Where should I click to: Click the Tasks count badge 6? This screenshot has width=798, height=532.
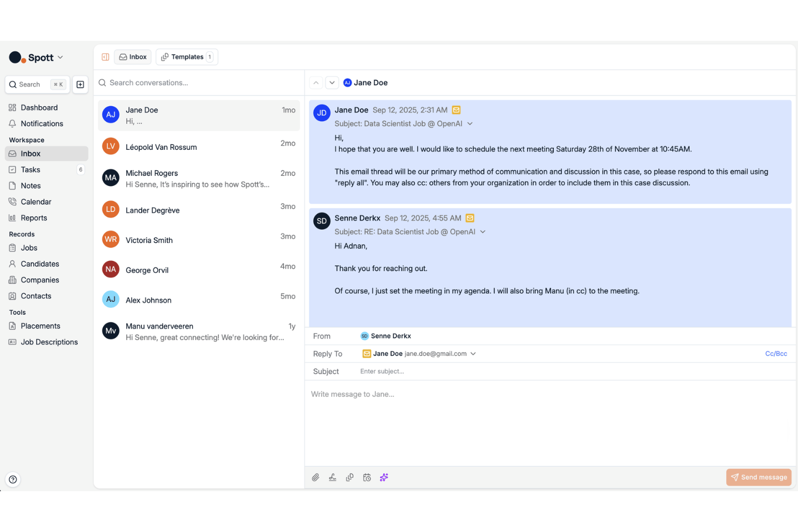81,170
